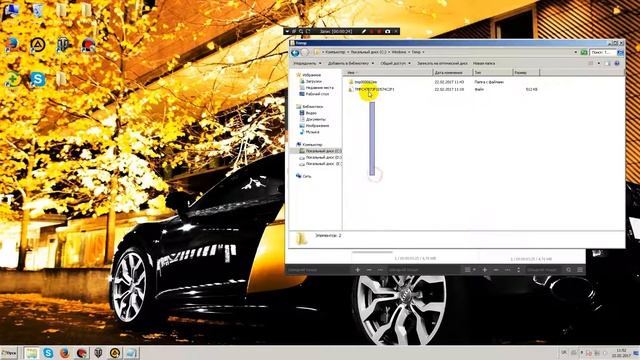Click the camera icon on recorder toolbar

click(387, 31)
